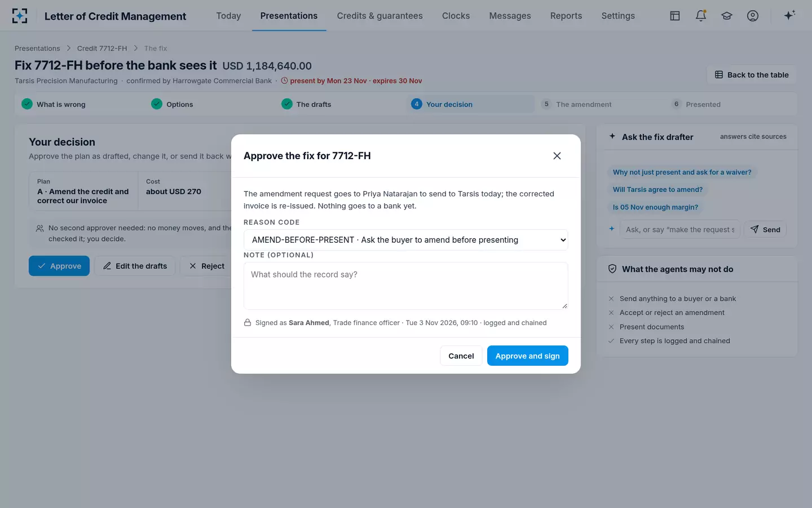Click the green check on The drafts step
This screenshot has width=812, height=508.
(x=287, y=104)
